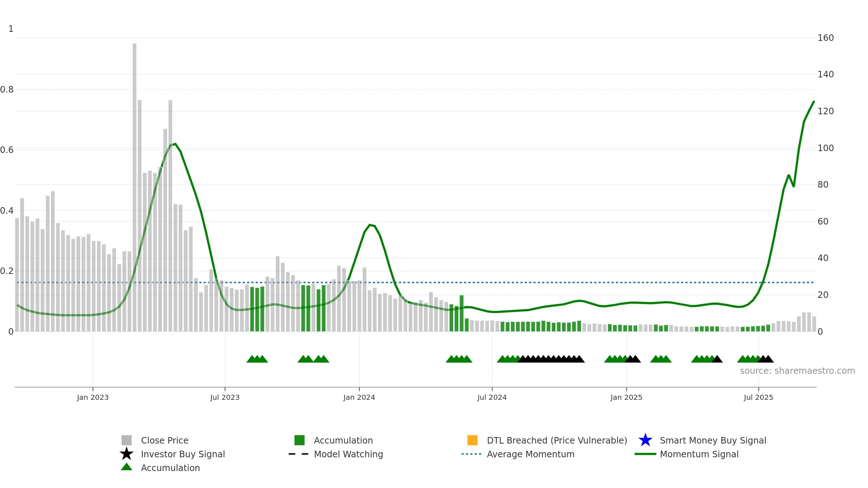Toggle the Close Price legend label
This screenshot has width=868, height=488.
(165, 440)
